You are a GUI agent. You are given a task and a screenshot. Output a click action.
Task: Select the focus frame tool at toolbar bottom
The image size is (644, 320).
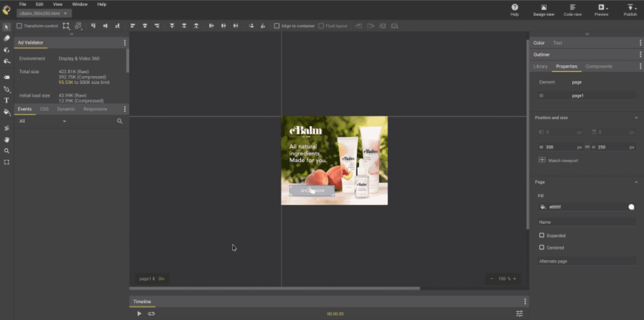[6, 162]
